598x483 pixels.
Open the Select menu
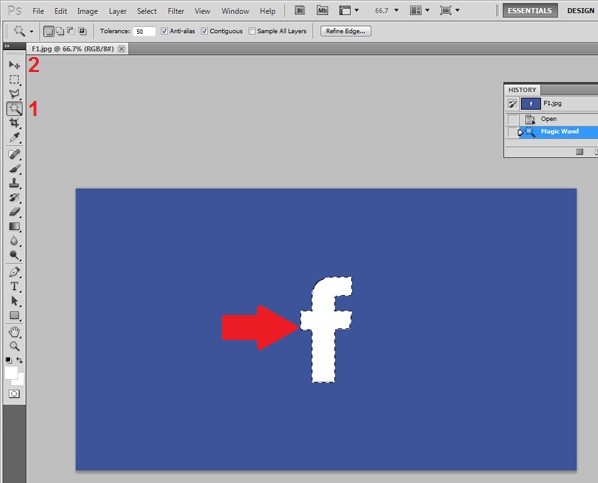[x=147, y=11]
